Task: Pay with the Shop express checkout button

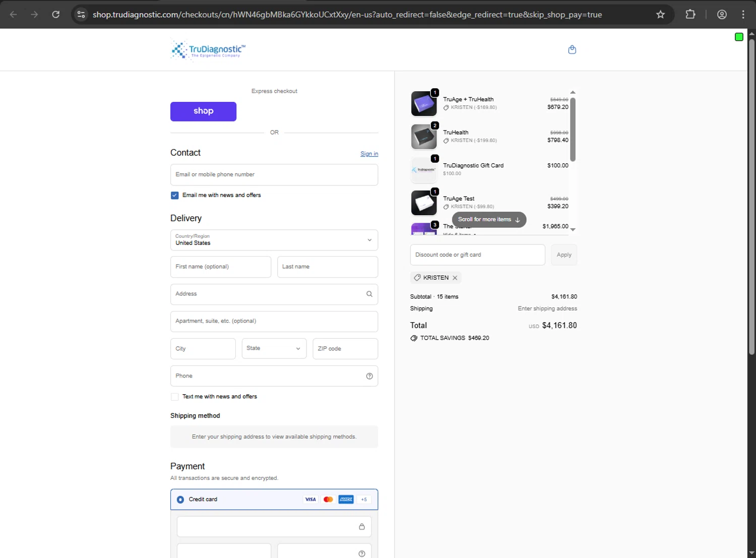Action: tap(203, 111)
